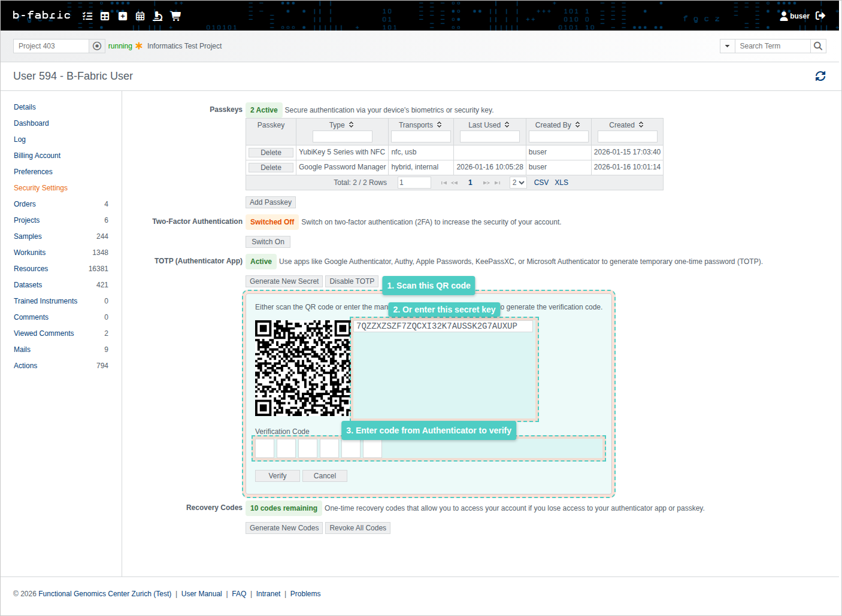The height and width of the screenshot is (616, 842).
Task: Click the microscope instruments icon
Action: (x=158, y=16)
